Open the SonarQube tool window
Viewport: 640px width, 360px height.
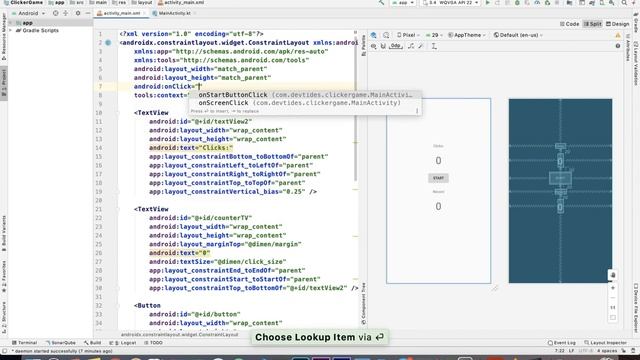pyautogui.click(x=60, y=343)
